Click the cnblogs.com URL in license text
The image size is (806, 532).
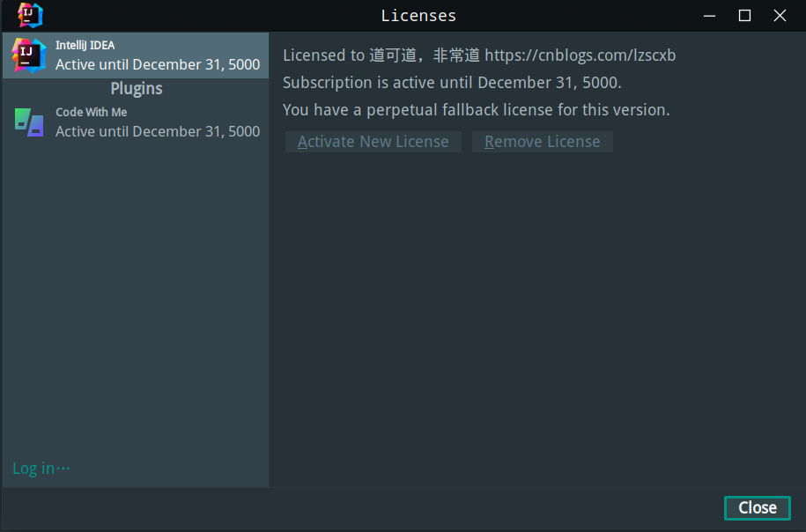580,55
